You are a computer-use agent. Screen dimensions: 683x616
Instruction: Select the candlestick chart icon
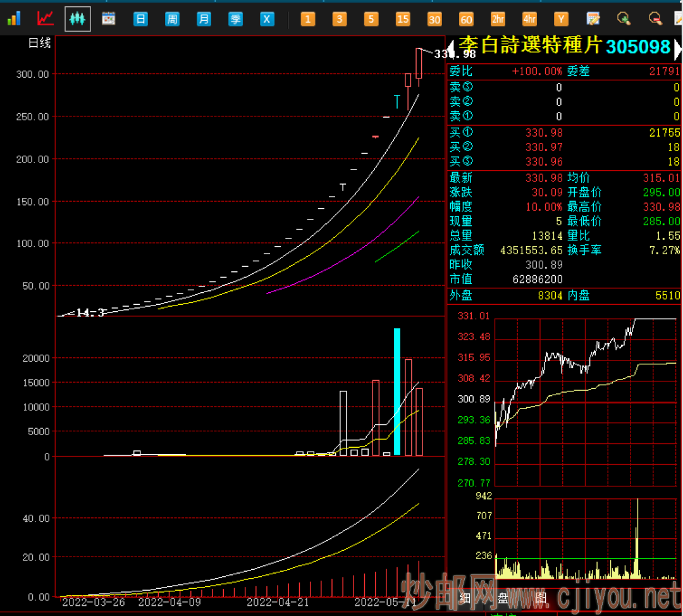(x=78, y=19)
